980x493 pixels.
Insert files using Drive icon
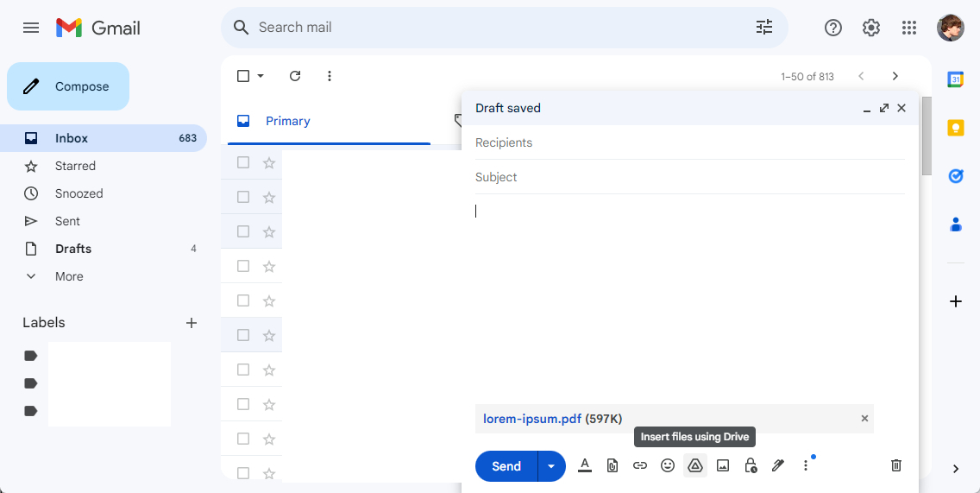[x=695, y=465]
